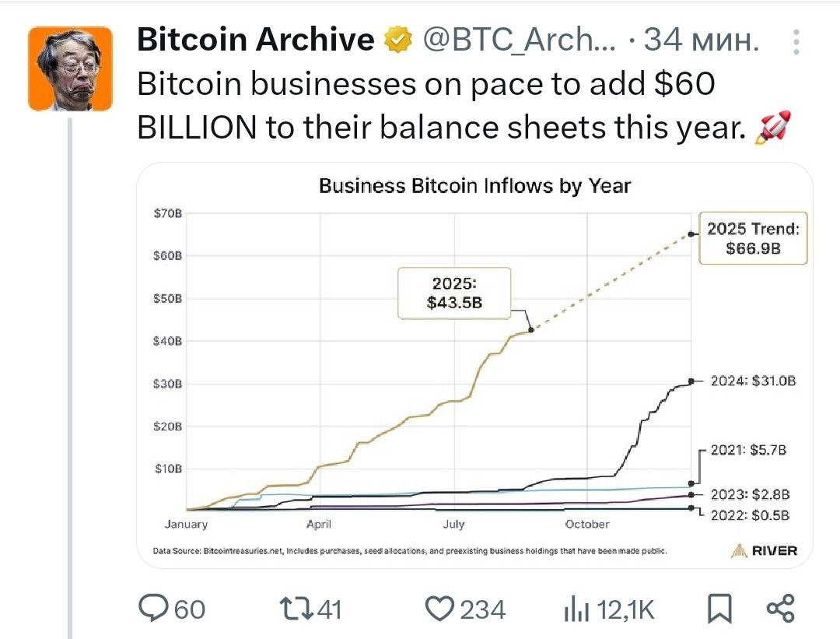Image resolution: width=840 pixels, height=639 pixels.
Task: Like the tweet with heart icon
Action: point(439,609)
